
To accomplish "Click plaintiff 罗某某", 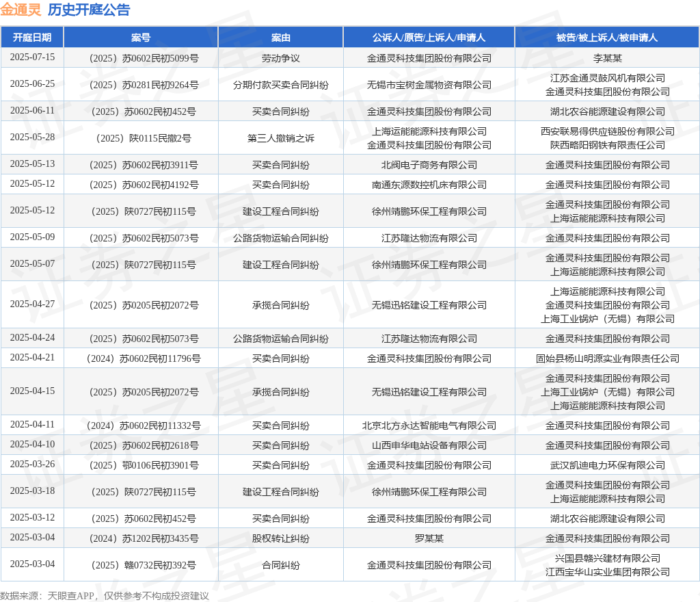I will click(429, 538).
